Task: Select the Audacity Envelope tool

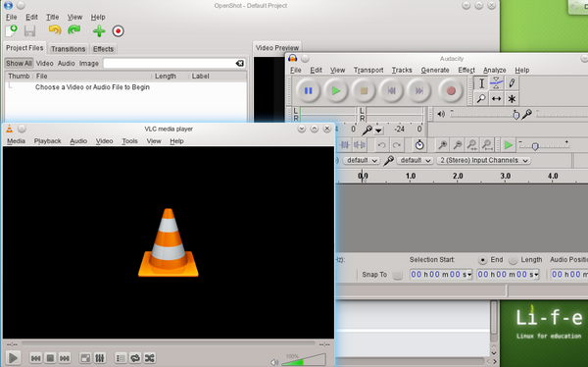Action: pos(497,82)
